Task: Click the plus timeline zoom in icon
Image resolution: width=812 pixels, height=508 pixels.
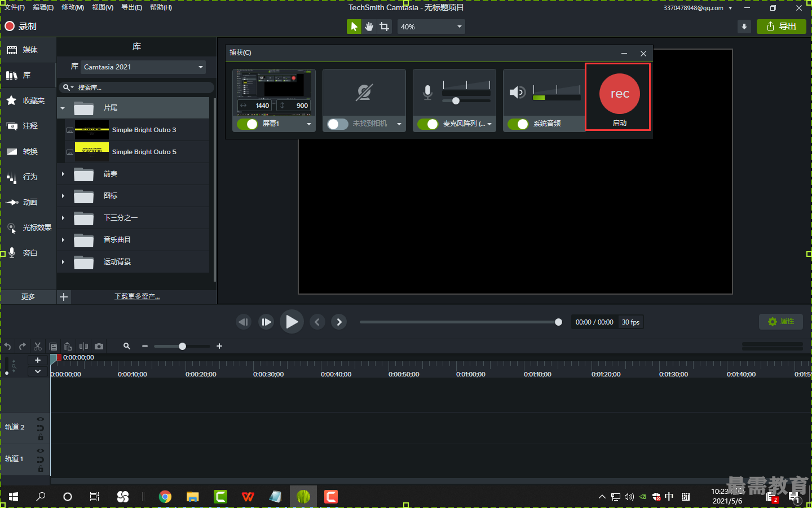Action: pyautogui.click(x=219, y=346)
